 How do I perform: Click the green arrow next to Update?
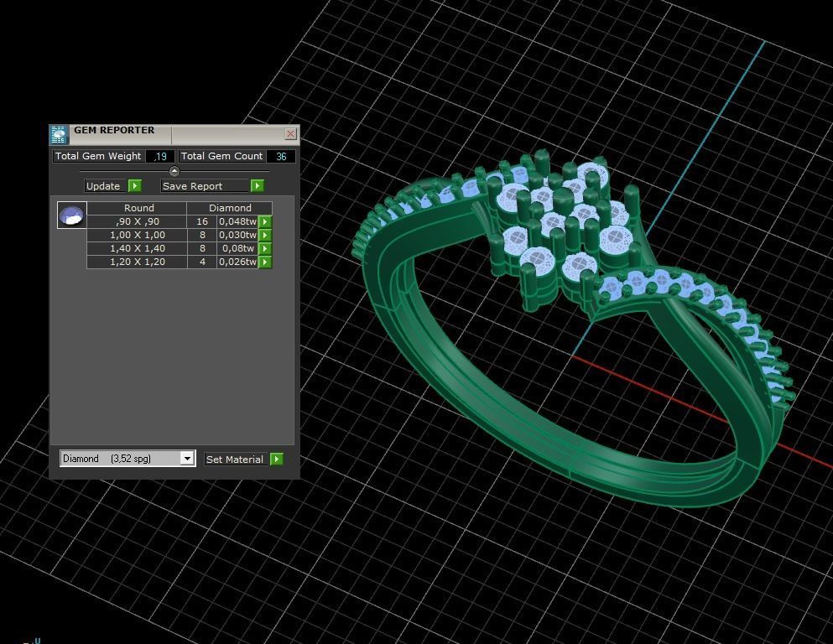135,186
